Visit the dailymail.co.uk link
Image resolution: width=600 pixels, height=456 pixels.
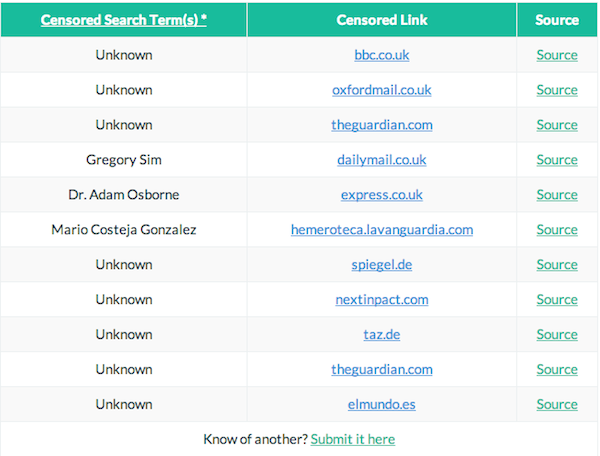pyautogui.click(x=382, y=160)
